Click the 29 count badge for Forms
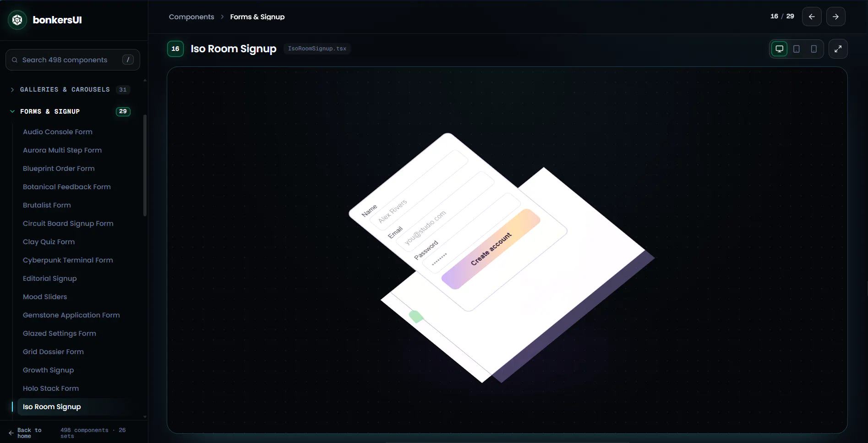 pos(123,111)
